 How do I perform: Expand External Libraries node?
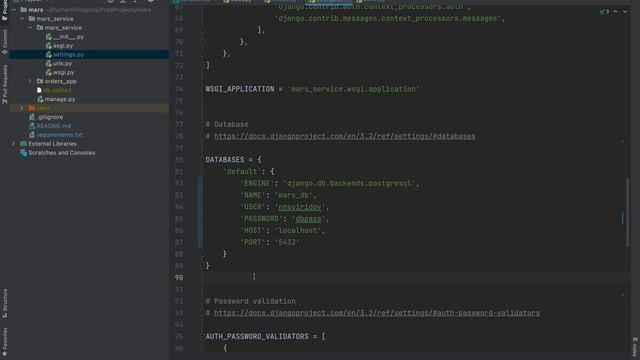(14, 144)
